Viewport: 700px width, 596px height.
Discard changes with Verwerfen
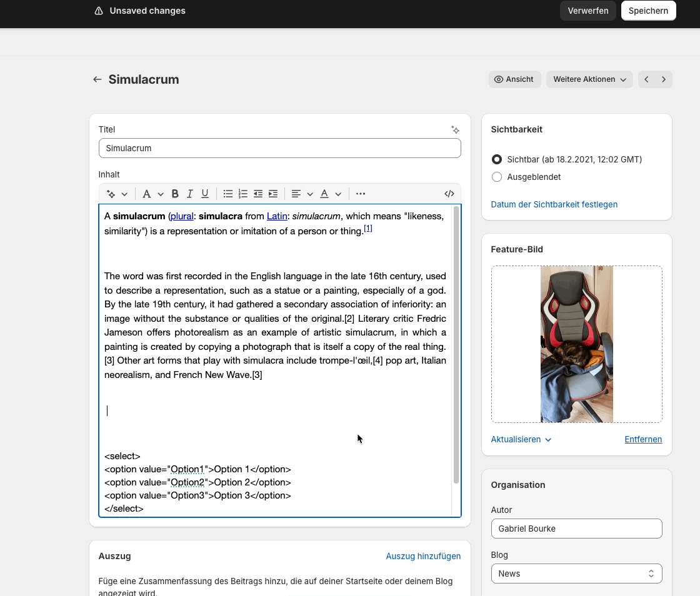[x=587, y=11]
